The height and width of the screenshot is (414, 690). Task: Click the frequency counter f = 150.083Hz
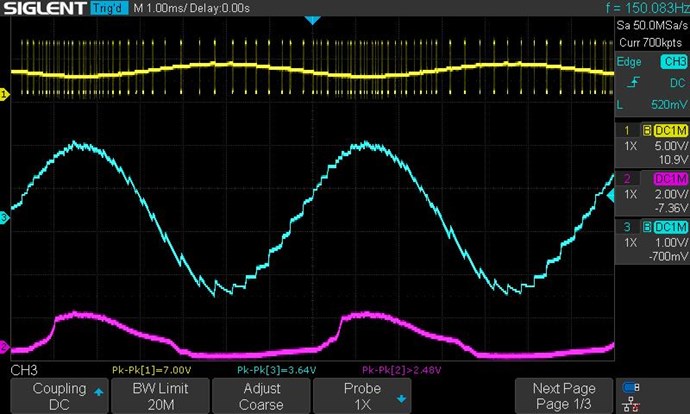pyautogui.click(x=647, y=8)
